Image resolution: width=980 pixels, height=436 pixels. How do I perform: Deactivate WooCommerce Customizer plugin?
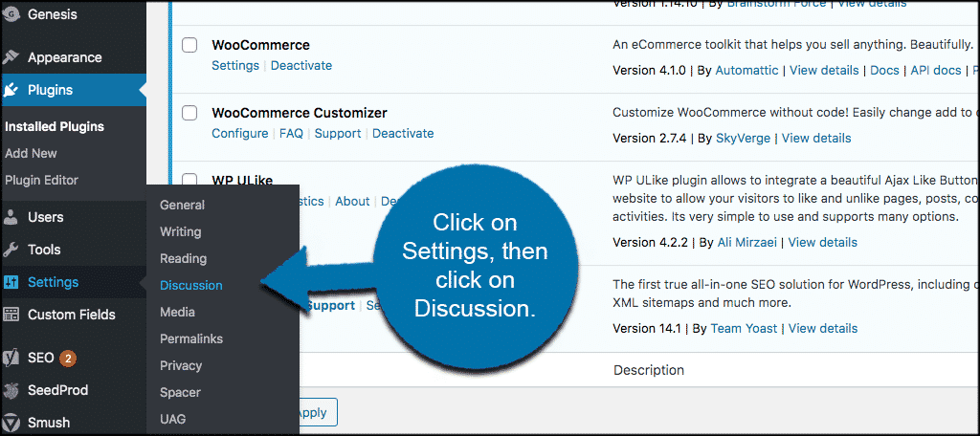(x=403, y=134)
